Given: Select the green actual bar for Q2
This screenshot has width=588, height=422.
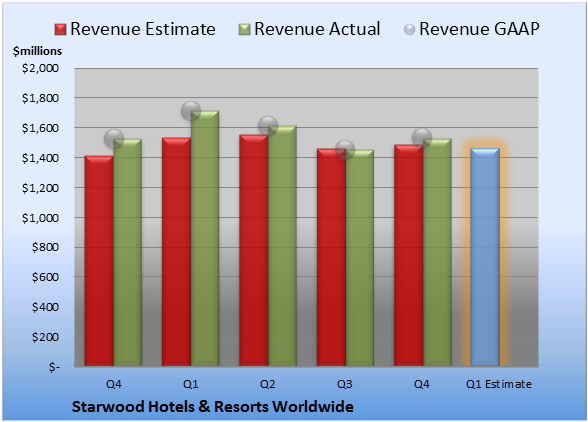Looking at the screenshot, I should tap(282, 245).
